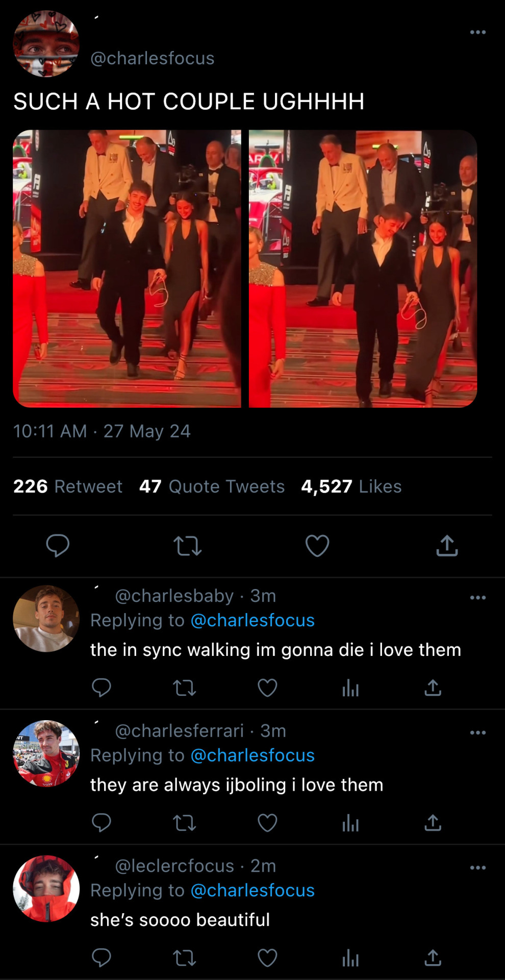View the 4,527 Likes list

(351, 486)
